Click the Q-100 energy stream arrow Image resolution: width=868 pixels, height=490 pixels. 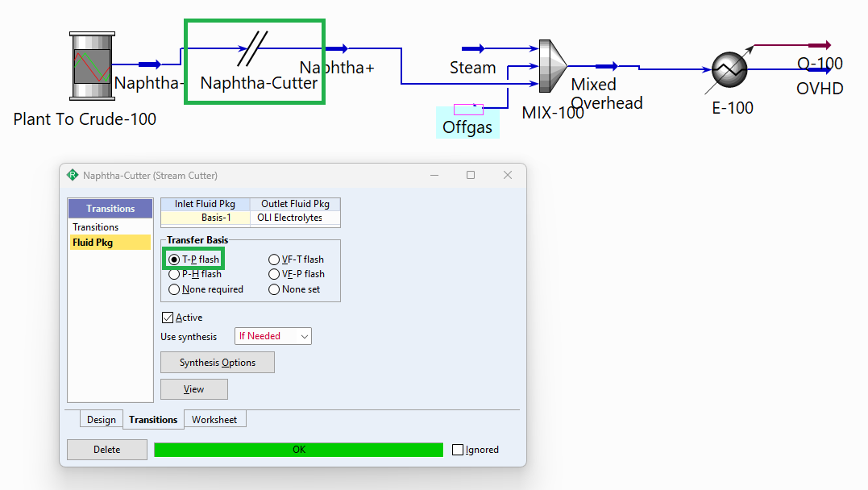point(820,45)
